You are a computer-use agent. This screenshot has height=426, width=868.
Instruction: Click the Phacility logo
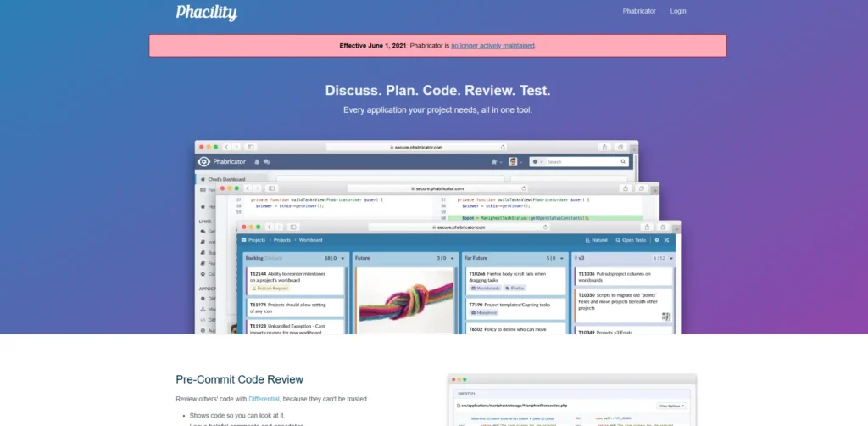[x=207, y=12]
